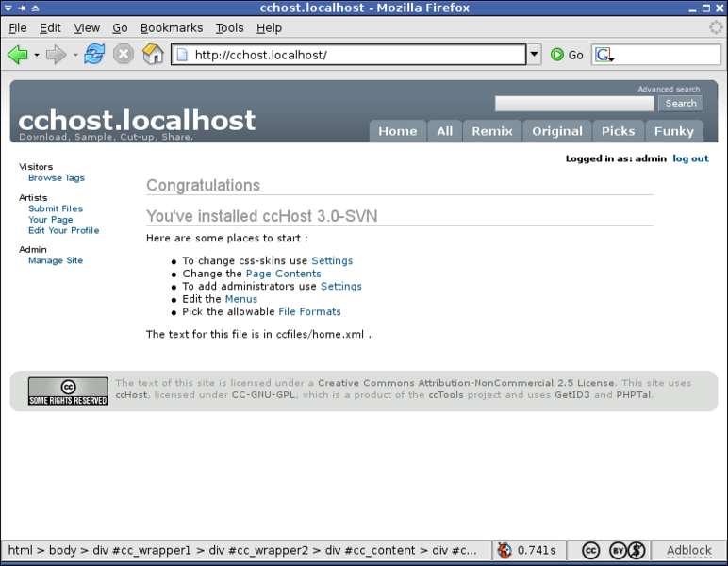Viewport: 728px width, 566px height.
Task: Click the noncommercial dollar status icon
Action: point(637,551)
